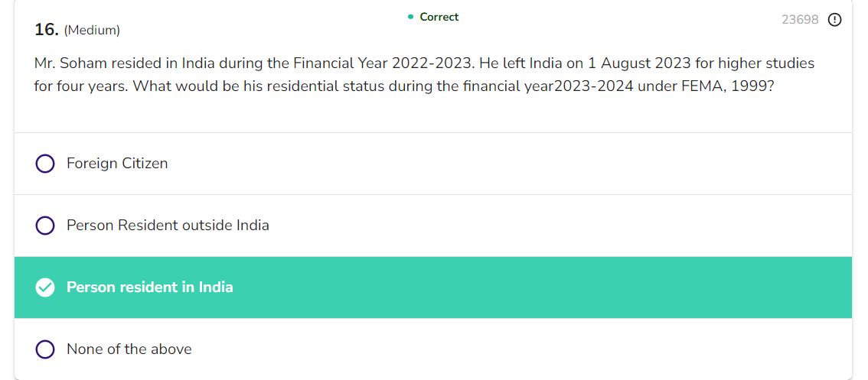
Task: Click the green highlighted answer row's empty area
Action: pyautogui.click(x=536, y=287)
